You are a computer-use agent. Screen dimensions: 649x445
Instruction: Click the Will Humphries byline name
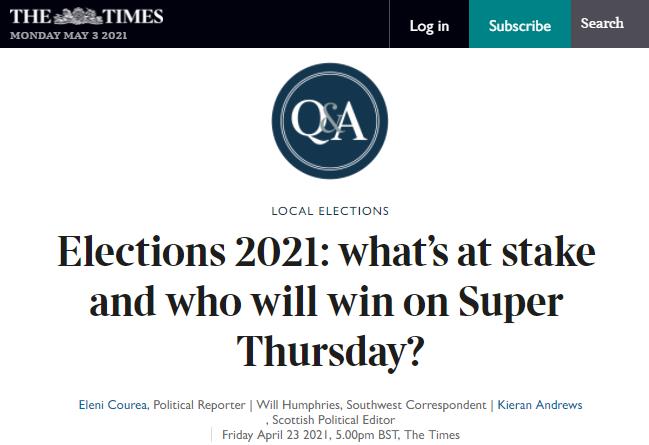tap(295, 405)
